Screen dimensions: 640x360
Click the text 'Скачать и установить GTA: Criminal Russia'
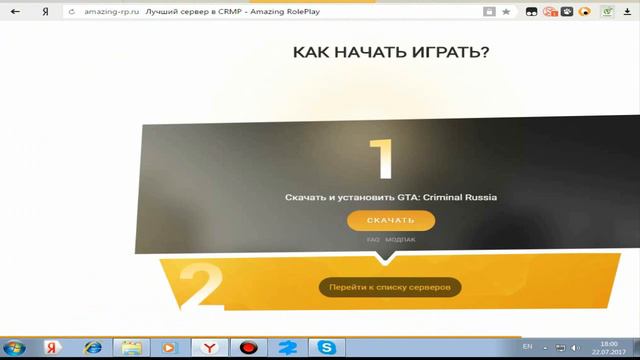pyautogui.click(x=391, y=197)
